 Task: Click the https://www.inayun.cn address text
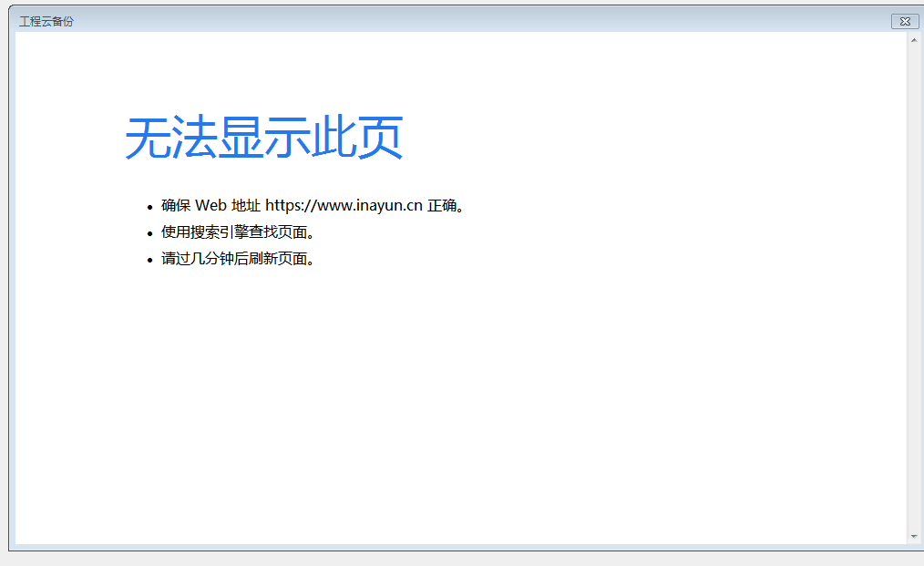[344, 206]
